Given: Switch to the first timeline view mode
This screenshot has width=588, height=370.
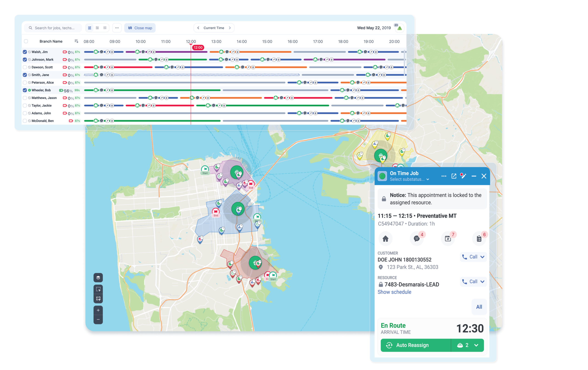Looking at the screenshot, I should coord(90,28).
